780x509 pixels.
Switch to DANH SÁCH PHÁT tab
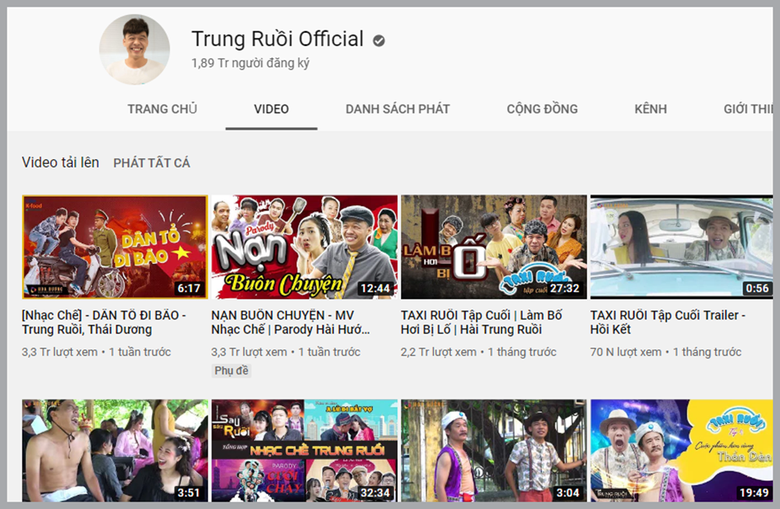point(397,109)
